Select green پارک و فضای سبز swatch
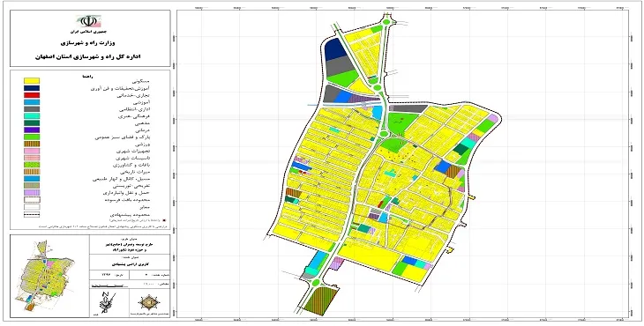Screen dimensions: 644x326 tap(32, 137)
